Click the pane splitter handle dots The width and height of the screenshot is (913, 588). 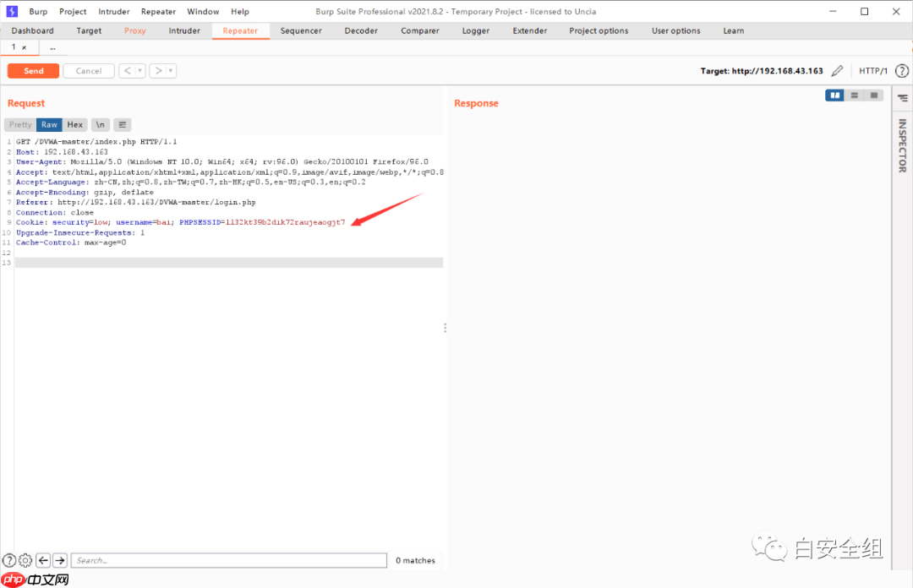[446, 329]
